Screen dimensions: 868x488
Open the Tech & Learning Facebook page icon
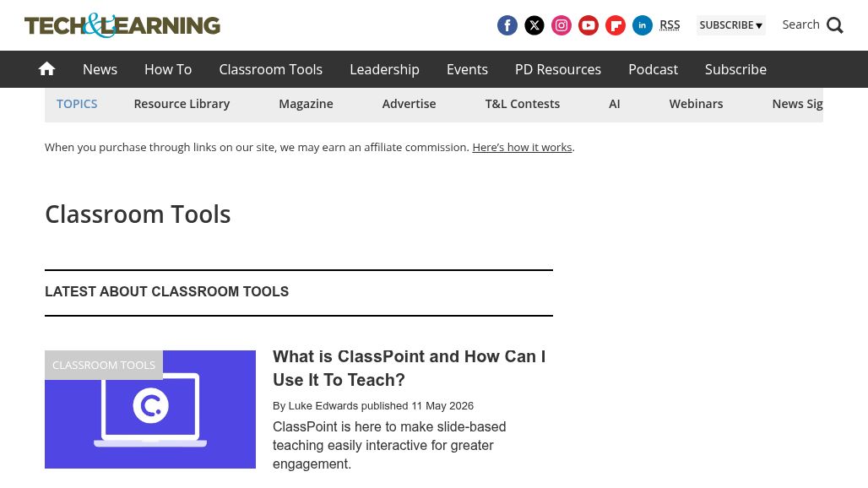[x=507, y=25]
